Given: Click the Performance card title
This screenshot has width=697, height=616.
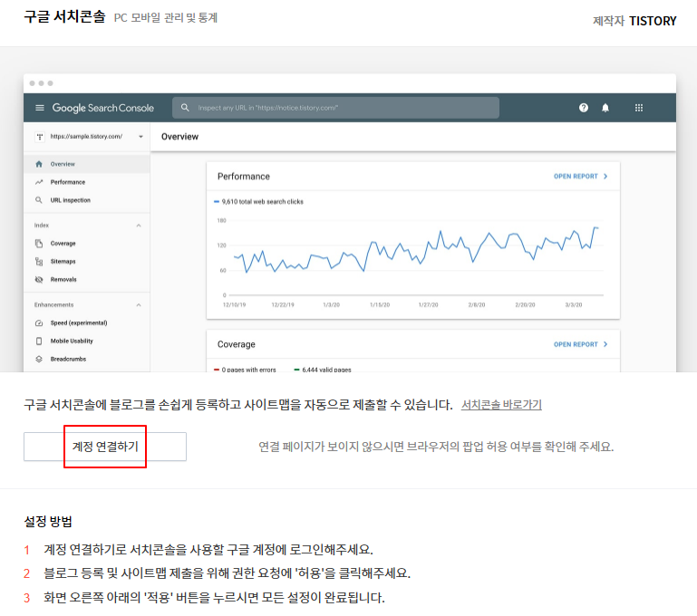Looking at the screenshot, I should [x=244, y=177].
